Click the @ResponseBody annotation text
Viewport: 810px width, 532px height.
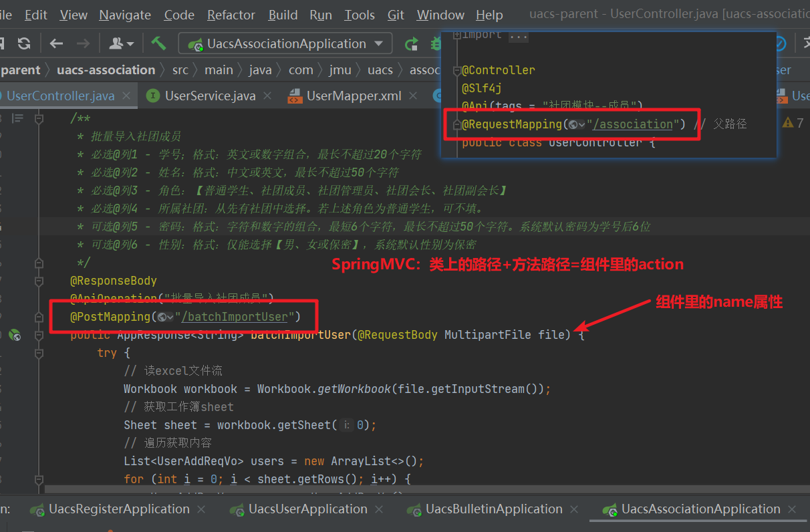(114, 281)
